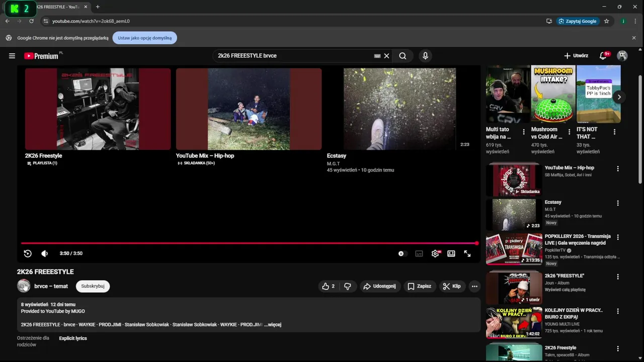Like the 2K26 FREEESTYLE video
The width and height of the screenshot is (644, 362).
click(328, 286)
